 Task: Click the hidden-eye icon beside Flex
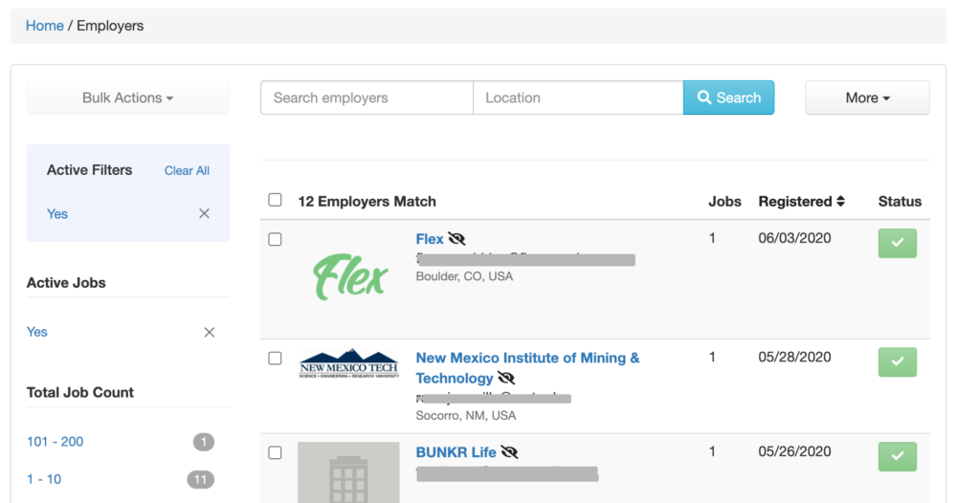click(x=457, y=239)
